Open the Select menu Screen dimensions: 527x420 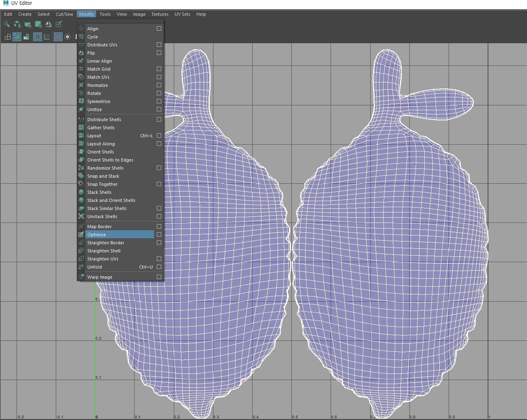[x=44, y=14]
